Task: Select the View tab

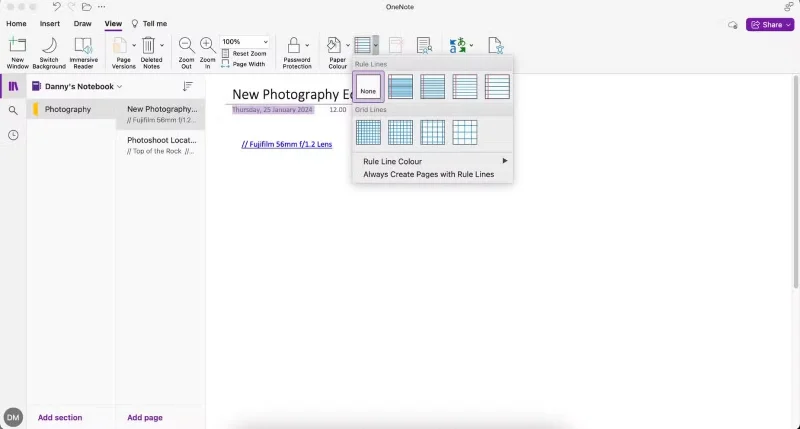Action: tap(113, 23)
